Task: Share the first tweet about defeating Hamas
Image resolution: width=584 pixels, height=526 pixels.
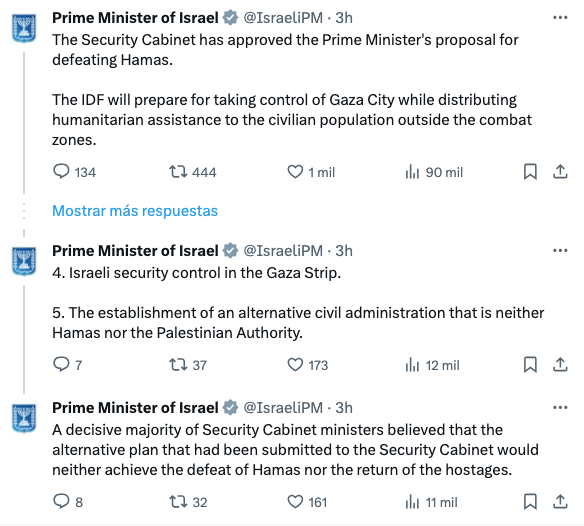Action: point(560,172)
